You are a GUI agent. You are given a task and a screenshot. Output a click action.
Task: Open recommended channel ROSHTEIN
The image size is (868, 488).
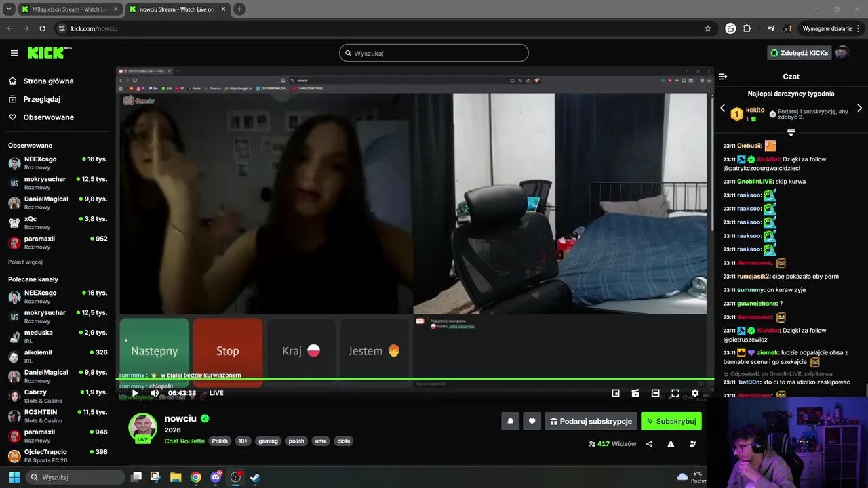coord(58,415)
